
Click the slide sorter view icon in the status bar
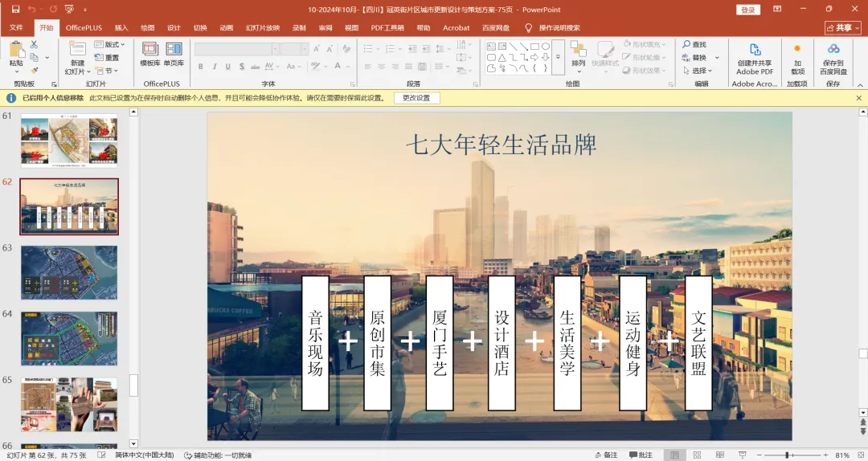(697, 455)
